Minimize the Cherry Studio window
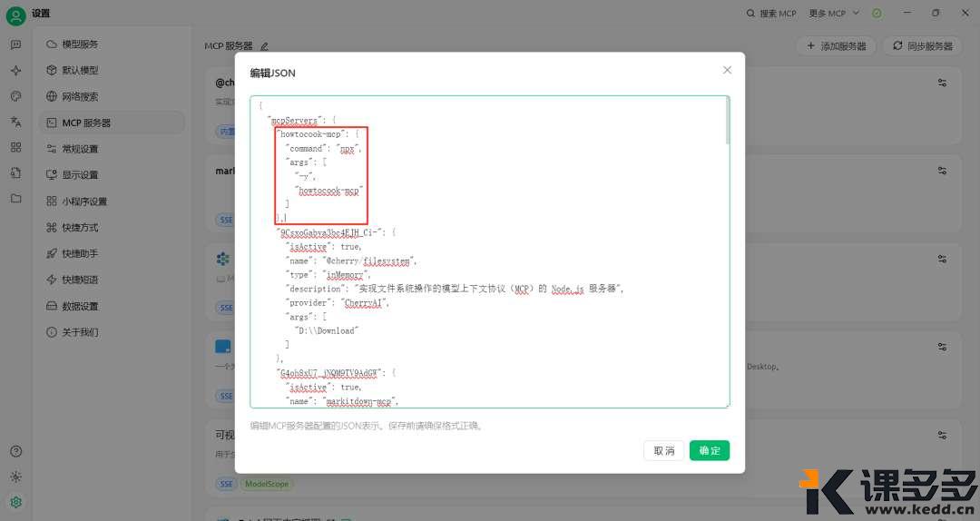Viewport: 980px width, 521px height. pos(906,13)
